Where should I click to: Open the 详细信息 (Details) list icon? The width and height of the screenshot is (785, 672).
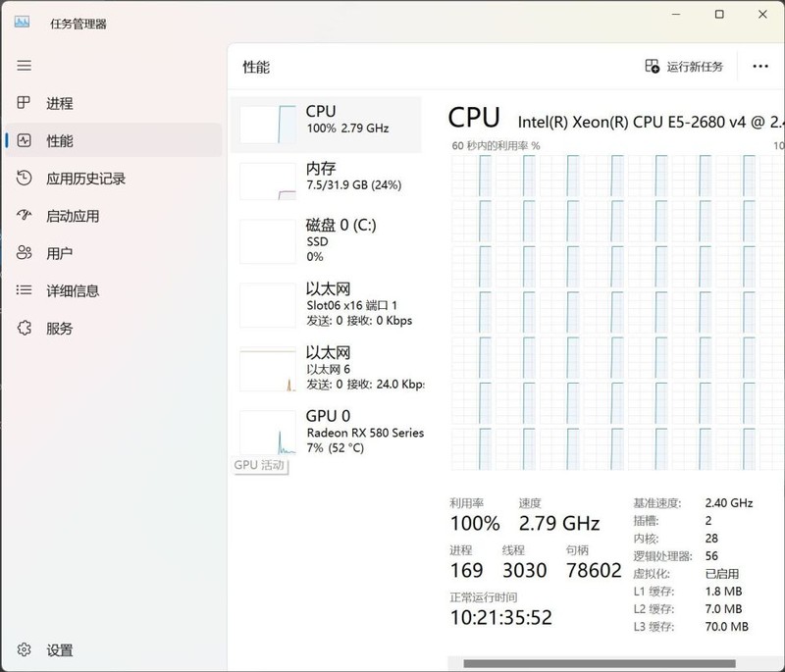click(25, 290)
